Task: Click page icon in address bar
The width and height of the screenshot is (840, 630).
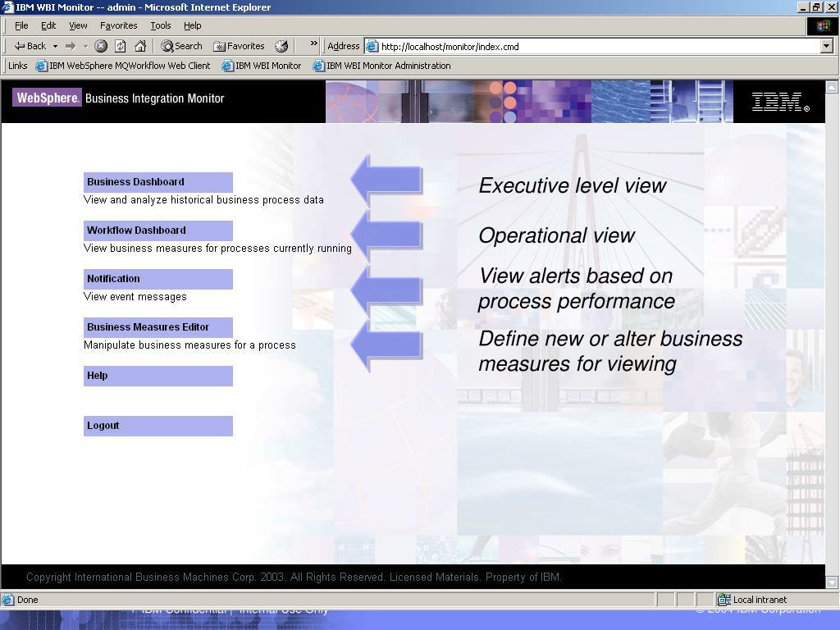Action: click(x=372, y=47)
